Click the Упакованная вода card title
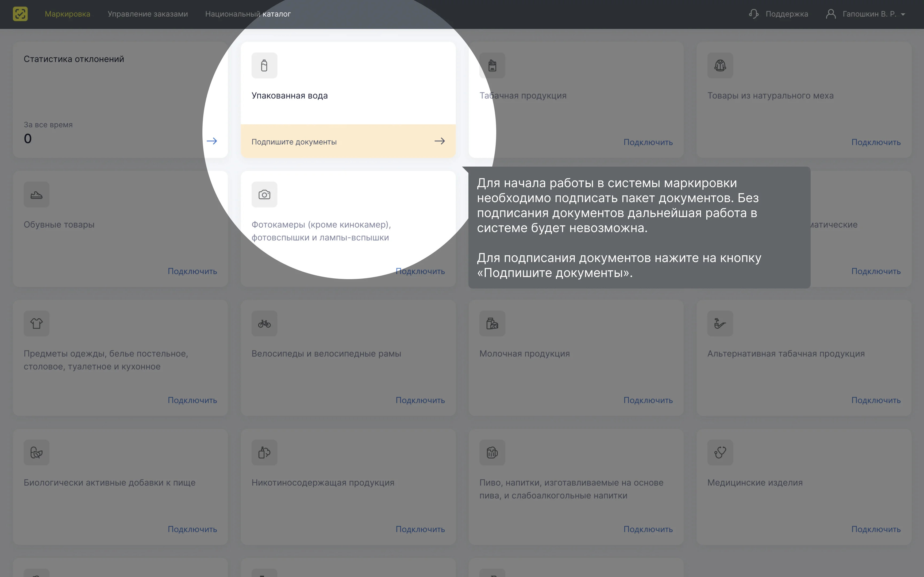The height and width of the screenshot is (577, 924). pos(290,96)
